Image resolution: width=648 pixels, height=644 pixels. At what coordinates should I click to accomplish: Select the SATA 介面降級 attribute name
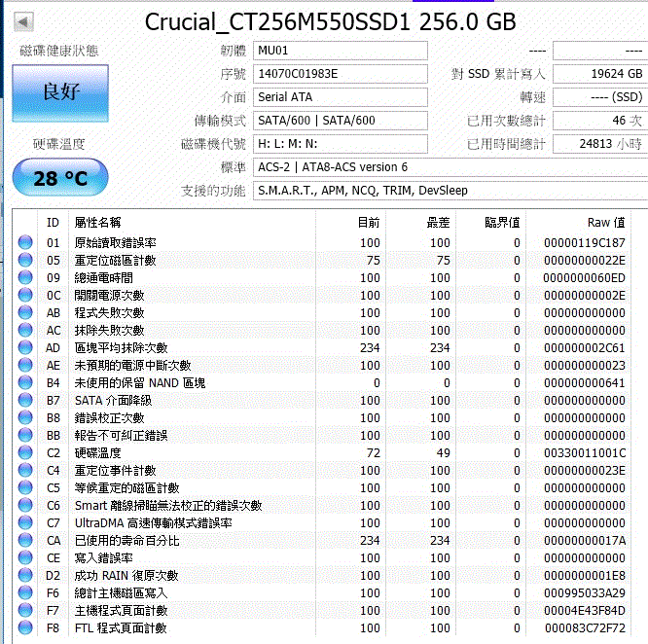(113, 400)
